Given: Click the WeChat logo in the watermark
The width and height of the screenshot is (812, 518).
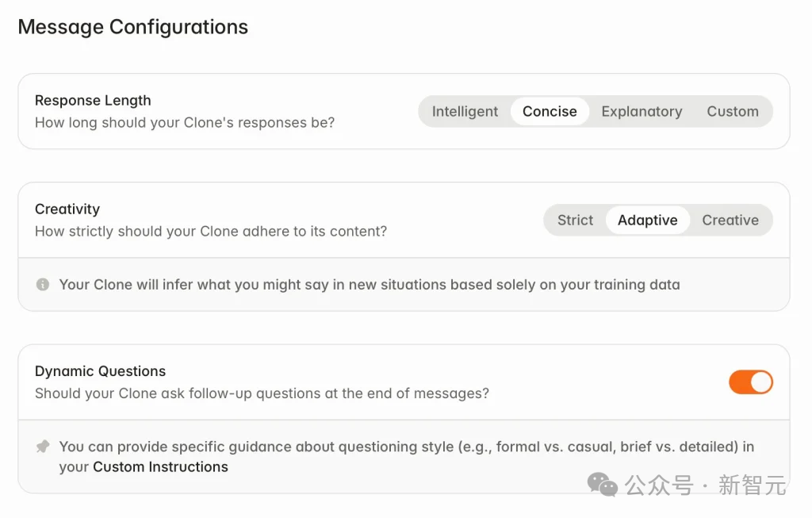Looking at the screenshot, I should click(603, 485).
